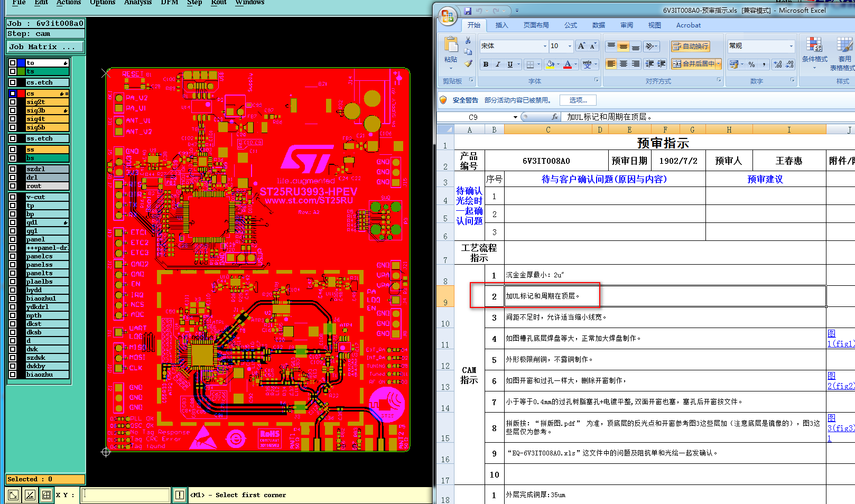The image size is (855, 504).
Task: Toggle Bold formatting
Action: [486, 64]
